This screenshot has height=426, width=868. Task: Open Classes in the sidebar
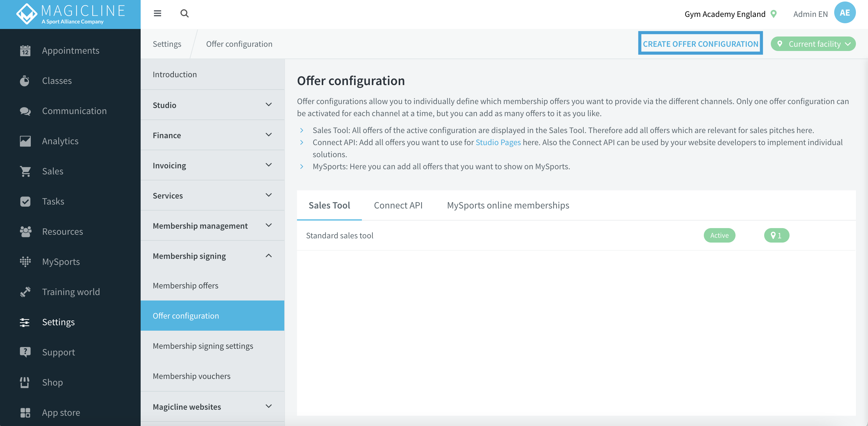(x=70, y=81)
